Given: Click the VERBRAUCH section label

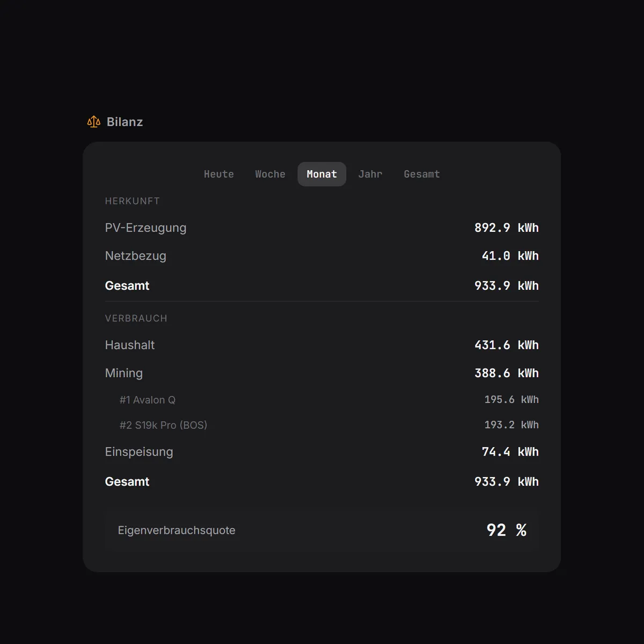Looking at the screenshot, I should click(x=136, y=318).
